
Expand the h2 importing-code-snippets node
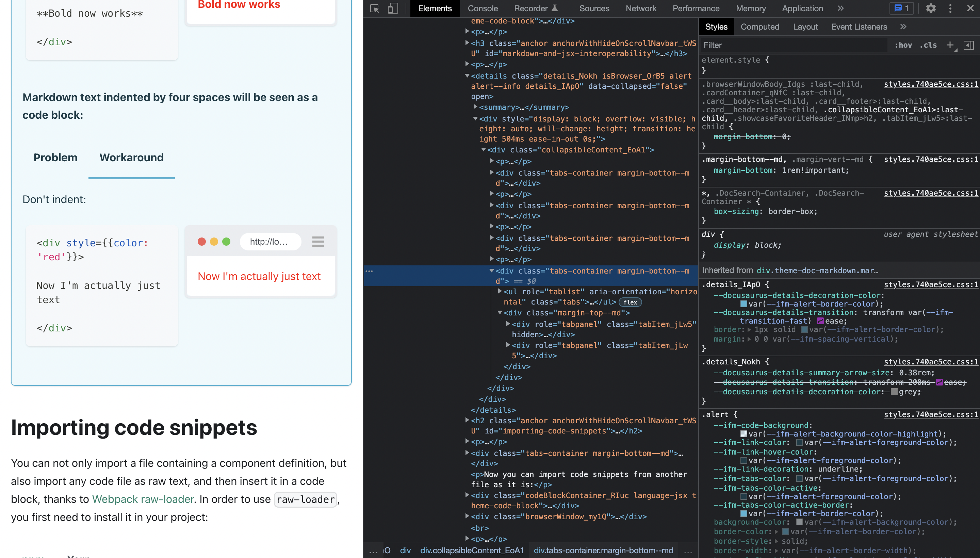tap(467, 420)
